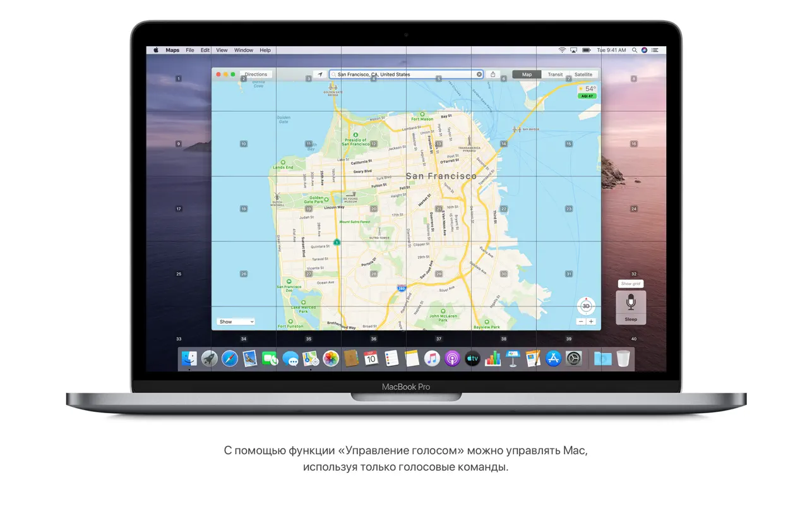Open Contacts from the Dock

[x=351, y=359]
